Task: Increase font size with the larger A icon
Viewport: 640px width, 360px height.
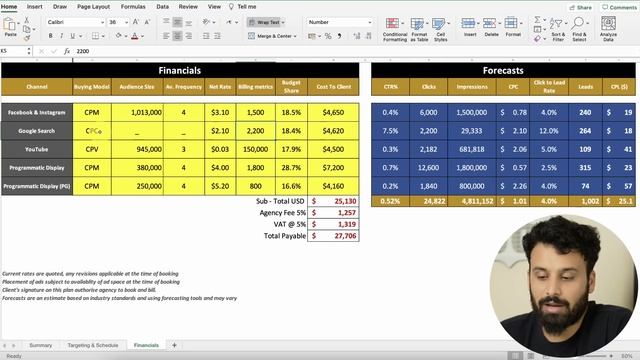Action: tap(136, 22)
